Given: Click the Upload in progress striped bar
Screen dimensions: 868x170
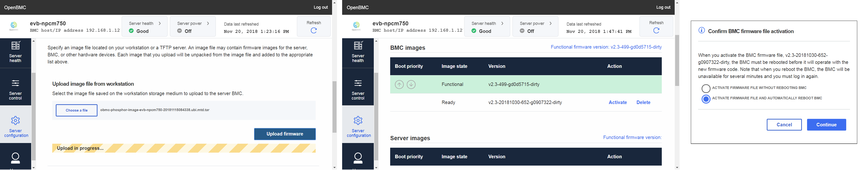Looking at the screenshot, I should coord(184,148).
